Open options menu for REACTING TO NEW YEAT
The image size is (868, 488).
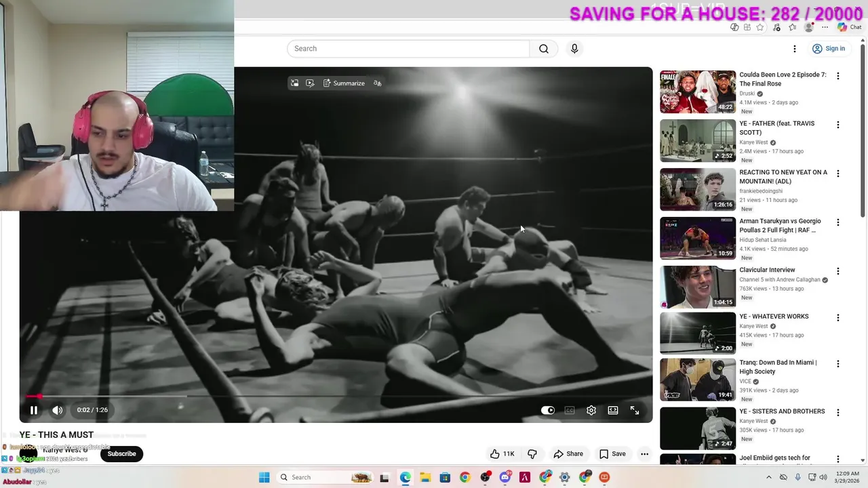coord(838,174)
